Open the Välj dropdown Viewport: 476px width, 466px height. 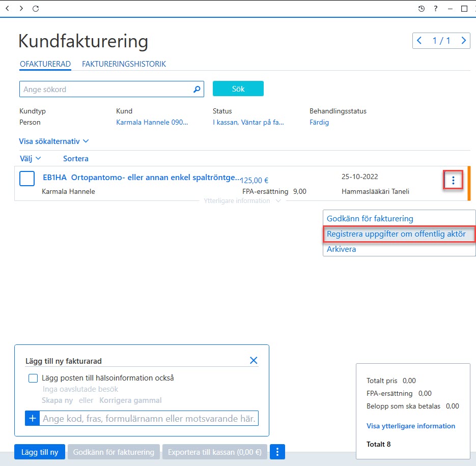pyautogui.click(x=30, y=159)
